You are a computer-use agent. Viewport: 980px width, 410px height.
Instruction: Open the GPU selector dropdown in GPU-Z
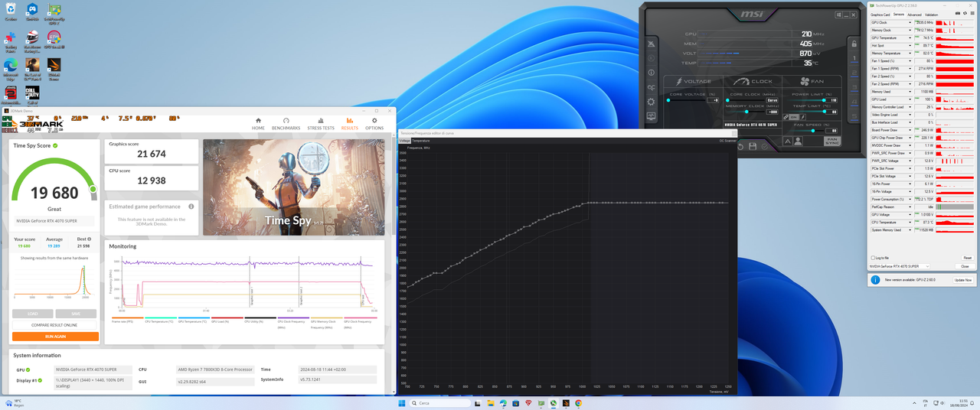point(899,266)
